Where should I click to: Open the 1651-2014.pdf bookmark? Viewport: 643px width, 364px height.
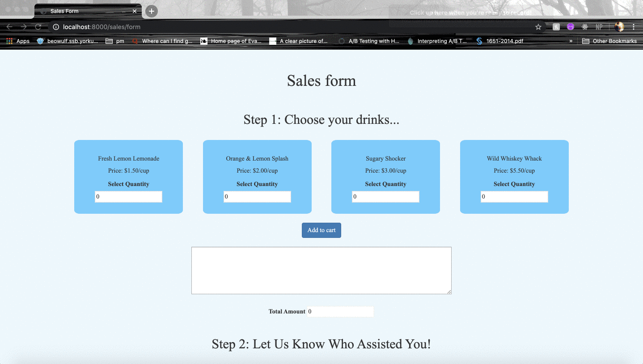pos(500,41)
